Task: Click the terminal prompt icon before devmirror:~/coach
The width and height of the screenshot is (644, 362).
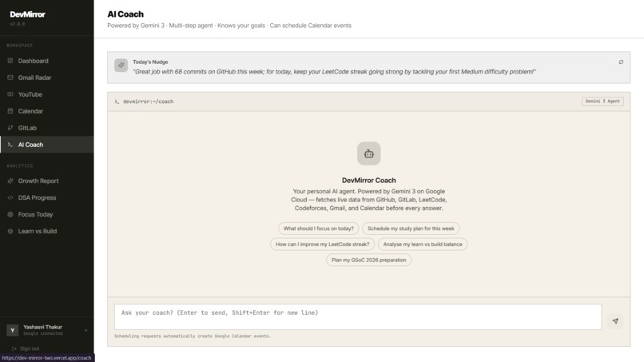Action: coord(117,101)
